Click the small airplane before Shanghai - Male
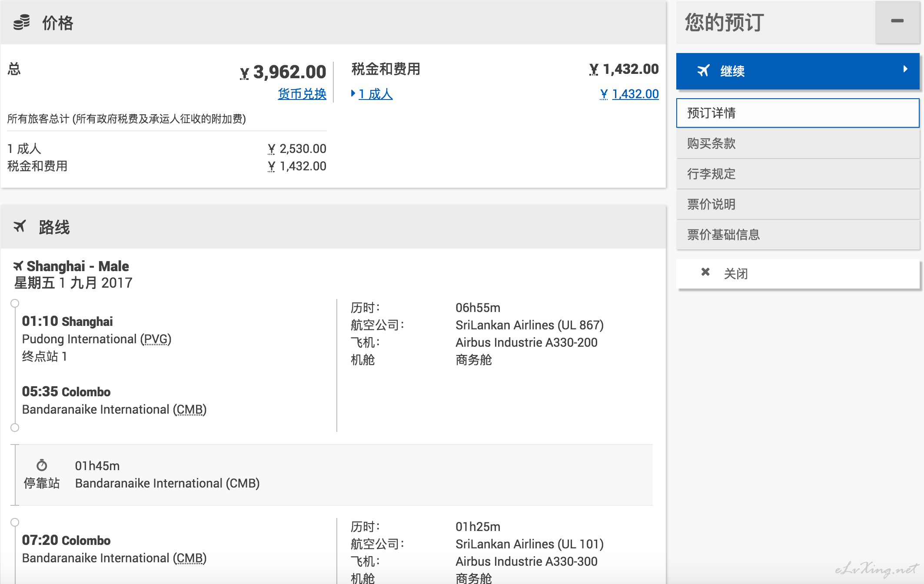Image resolution: width=924 pixels, height=584 pixels. pyautogui.click(x=18, y=266)
